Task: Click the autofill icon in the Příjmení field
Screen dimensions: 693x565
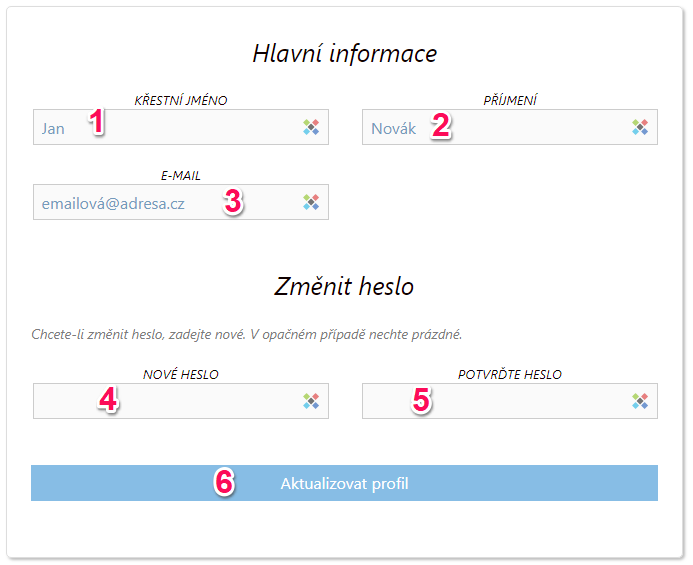Action: [640, 127]
